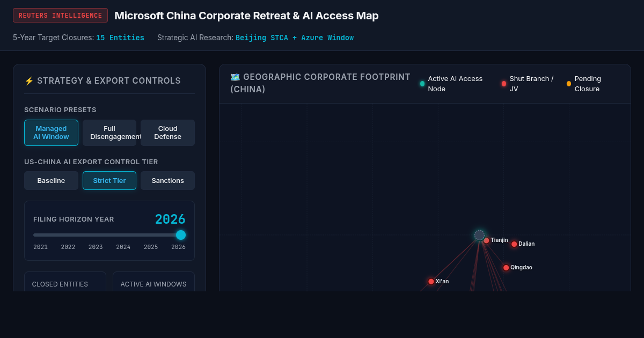Click the orange Pending Closure legend dot
This screenshot has height=338, width=644.
(569, 84)
